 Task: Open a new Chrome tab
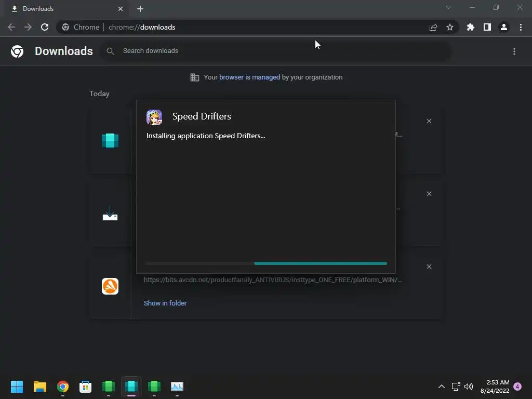pos(140,9)
